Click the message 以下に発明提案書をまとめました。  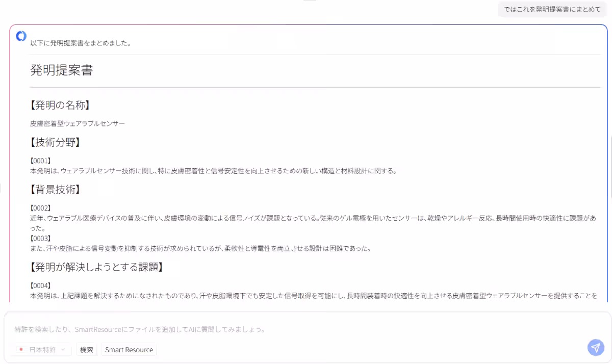81,43
